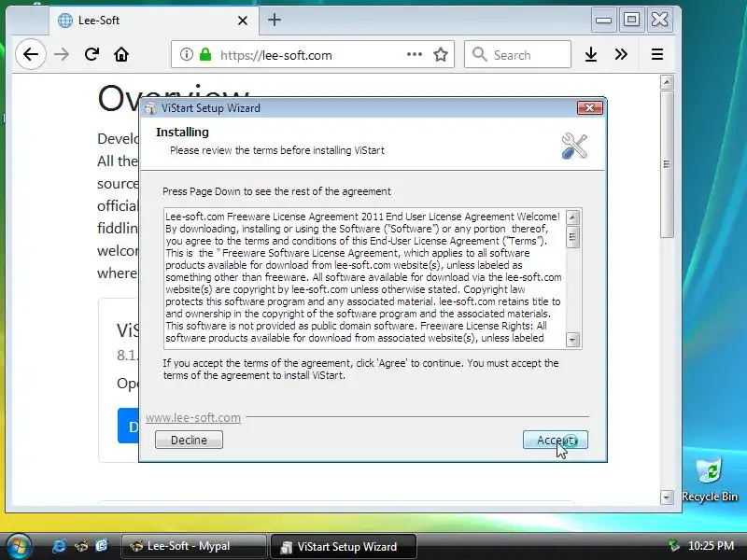The image size is (747, 560).
Task: Click 'Press Page Down' instruction text
Action: point(276,191)
